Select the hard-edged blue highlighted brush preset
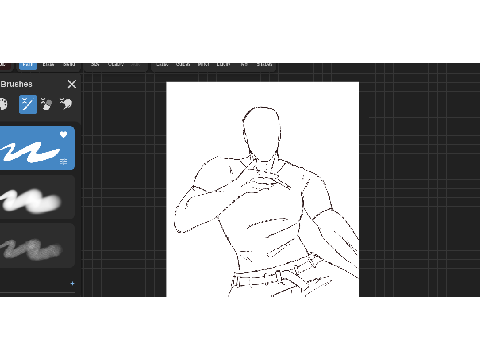The height and width of the screenshot is (360, 480). 37,148
